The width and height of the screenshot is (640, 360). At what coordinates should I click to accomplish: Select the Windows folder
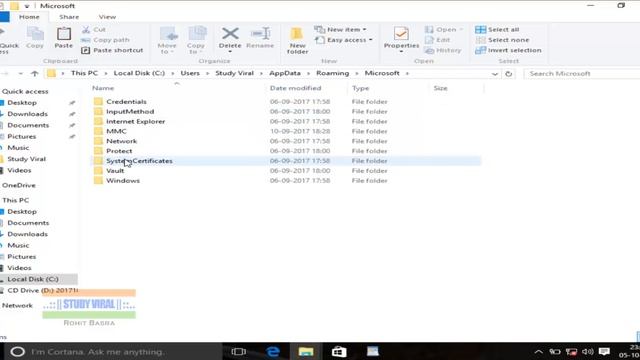pos(123,180)
